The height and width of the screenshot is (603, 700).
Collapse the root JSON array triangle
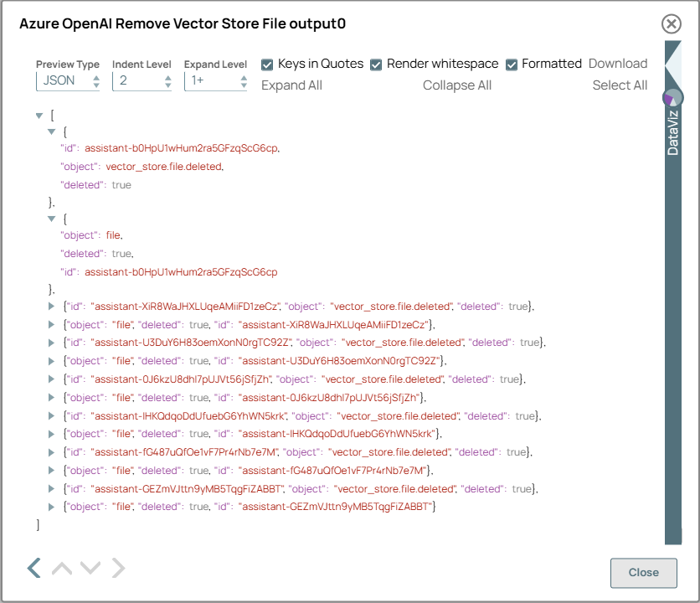(39, 116)
